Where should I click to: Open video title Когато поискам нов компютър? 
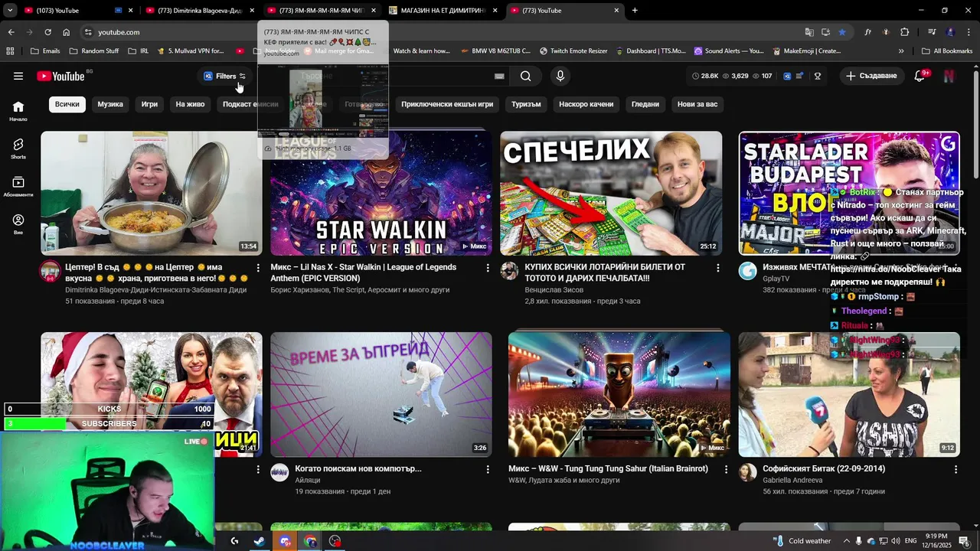coord(358,468)
